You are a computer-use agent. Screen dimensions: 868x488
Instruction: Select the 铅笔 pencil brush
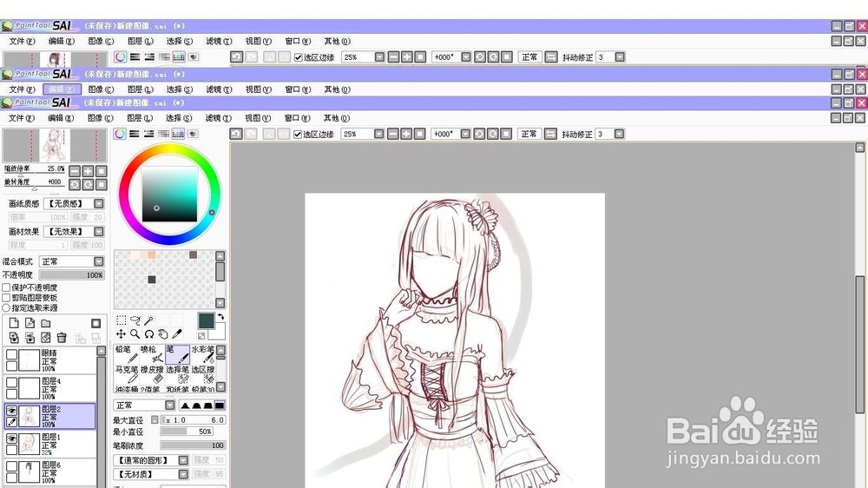click(127, 354)
